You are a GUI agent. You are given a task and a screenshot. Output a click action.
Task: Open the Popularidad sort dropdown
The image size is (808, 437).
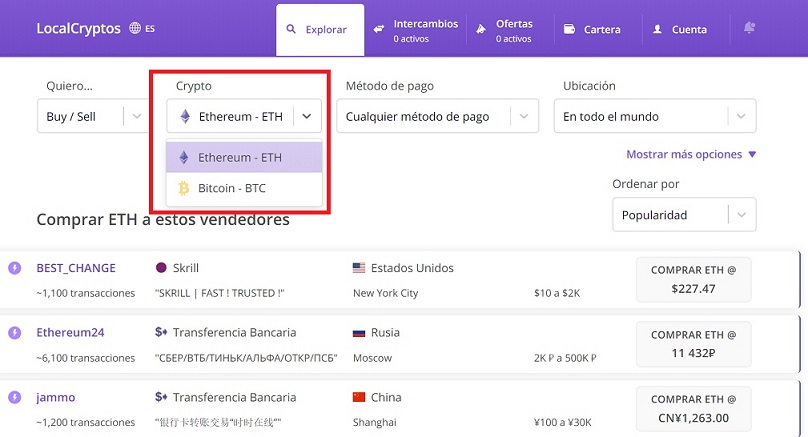[684, 214]
